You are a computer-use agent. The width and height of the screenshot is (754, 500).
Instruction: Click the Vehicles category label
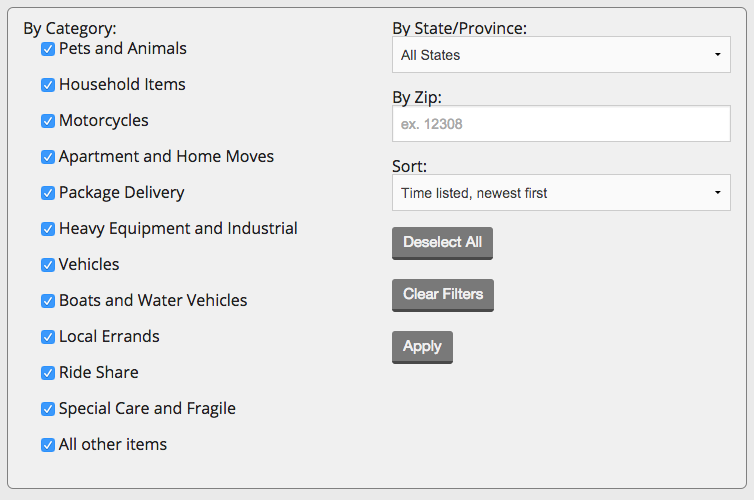click(89, 265)
